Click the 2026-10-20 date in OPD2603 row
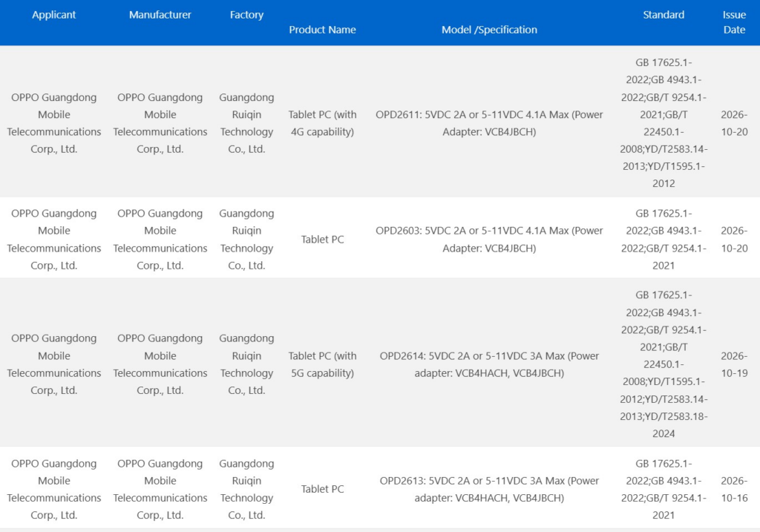The width and height of the screenshot is (760, 532). pos(734,240)
